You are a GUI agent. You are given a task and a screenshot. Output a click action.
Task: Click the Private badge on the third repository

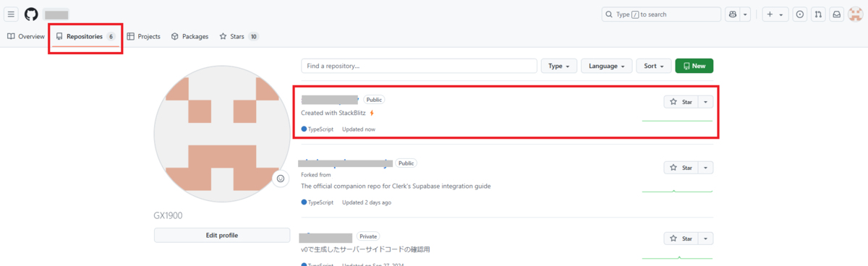(369, 236)
